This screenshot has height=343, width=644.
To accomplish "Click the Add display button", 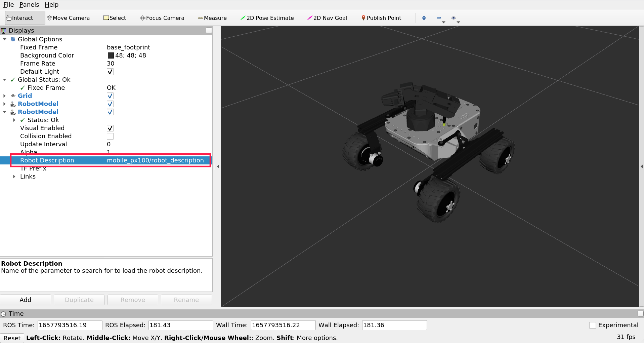I will [x=25, y=300].
